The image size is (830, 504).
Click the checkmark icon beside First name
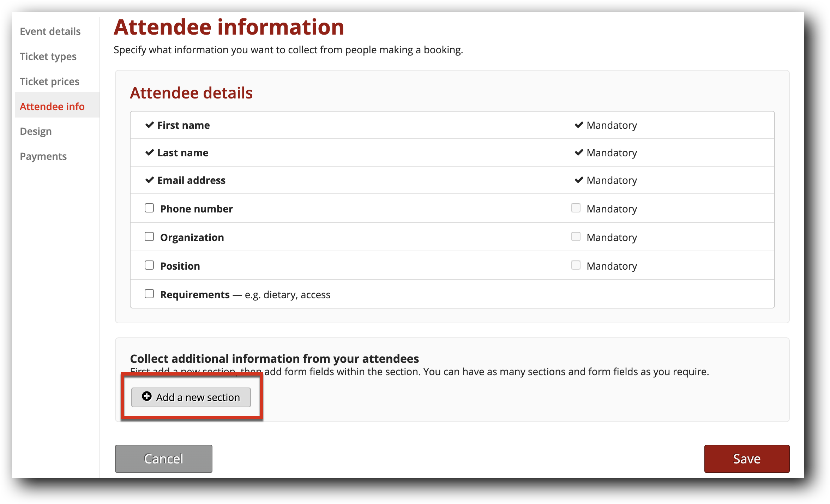[x=149, y=125]
